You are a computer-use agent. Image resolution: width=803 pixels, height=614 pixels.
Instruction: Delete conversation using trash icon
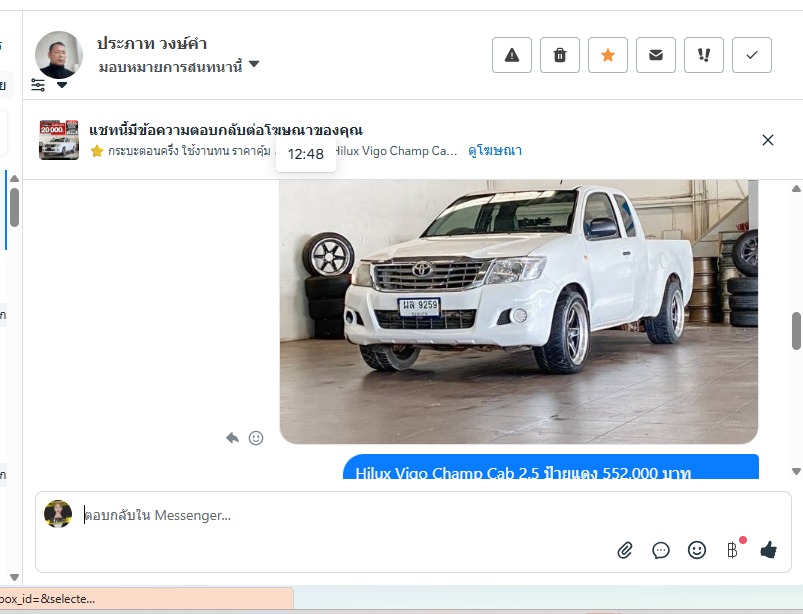coord(560,55)
